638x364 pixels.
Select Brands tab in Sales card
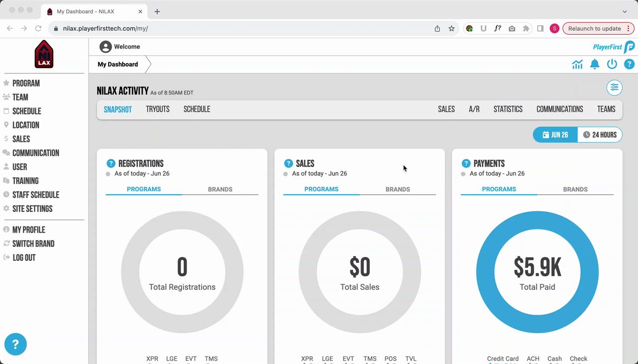(x=398, y=189)
